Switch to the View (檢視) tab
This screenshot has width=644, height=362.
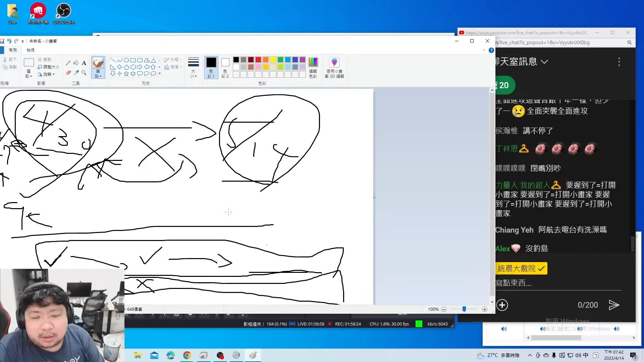click(x=31, y=50)
